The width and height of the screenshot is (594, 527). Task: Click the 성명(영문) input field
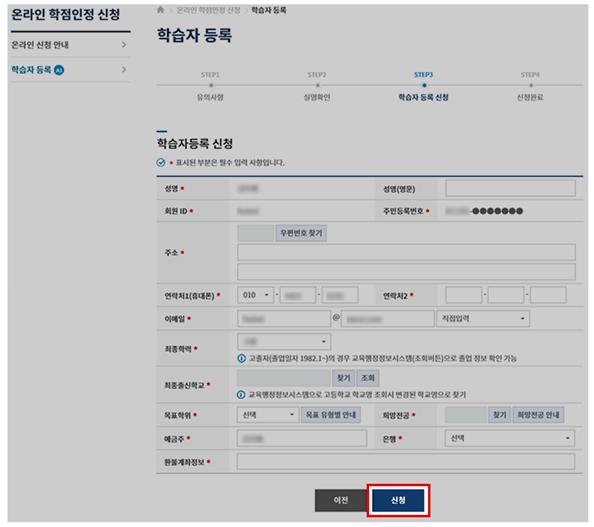[x=510, y=188]
